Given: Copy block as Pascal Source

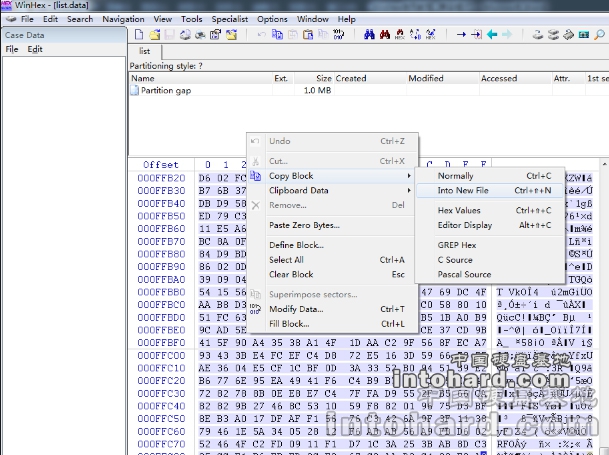Looking at the screenshot, I should (490, 274).
